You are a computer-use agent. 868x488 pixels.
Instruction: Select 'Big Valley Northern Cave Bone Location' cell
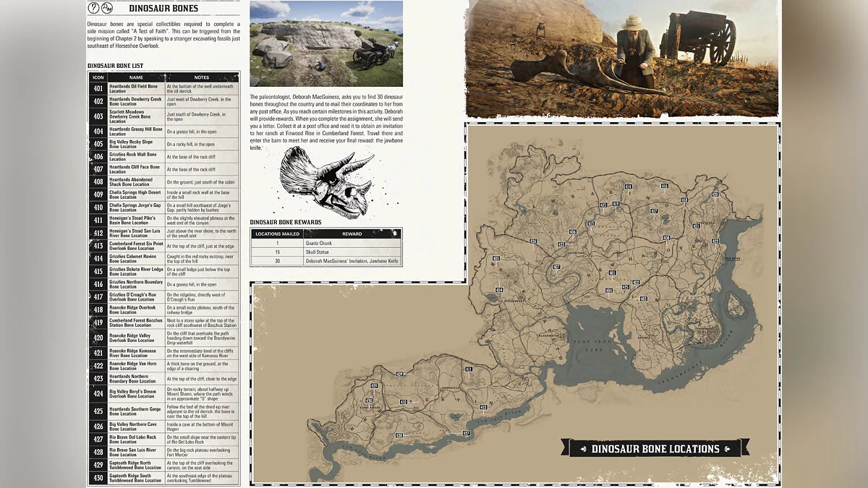[x=136, y=427]
